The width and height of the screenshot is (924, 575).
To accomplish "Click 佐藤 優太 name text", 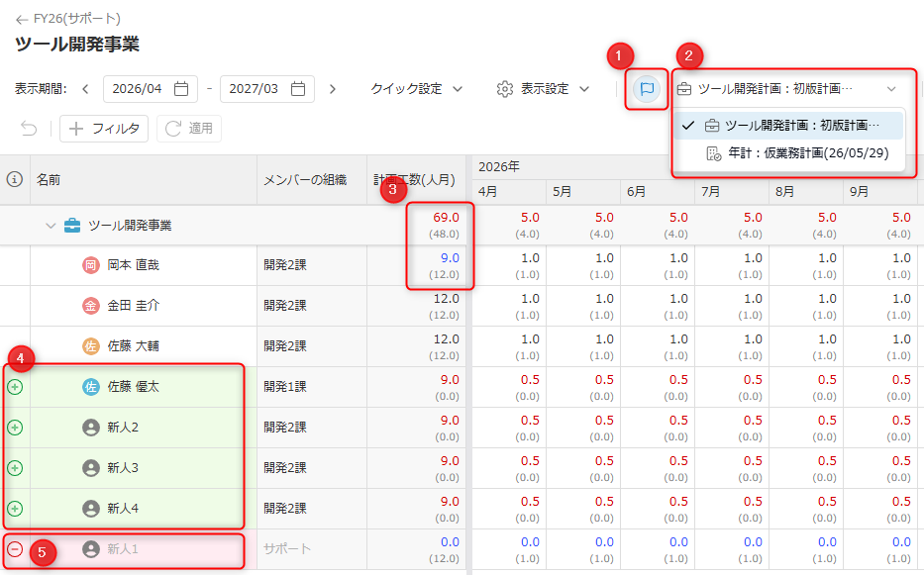I will (133, 387).
